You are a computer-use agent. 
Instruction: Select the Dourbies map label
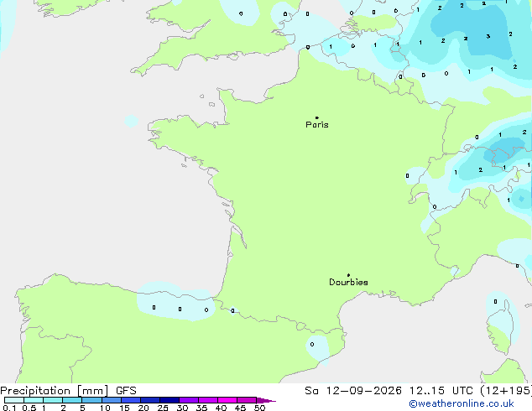point(348,282)
